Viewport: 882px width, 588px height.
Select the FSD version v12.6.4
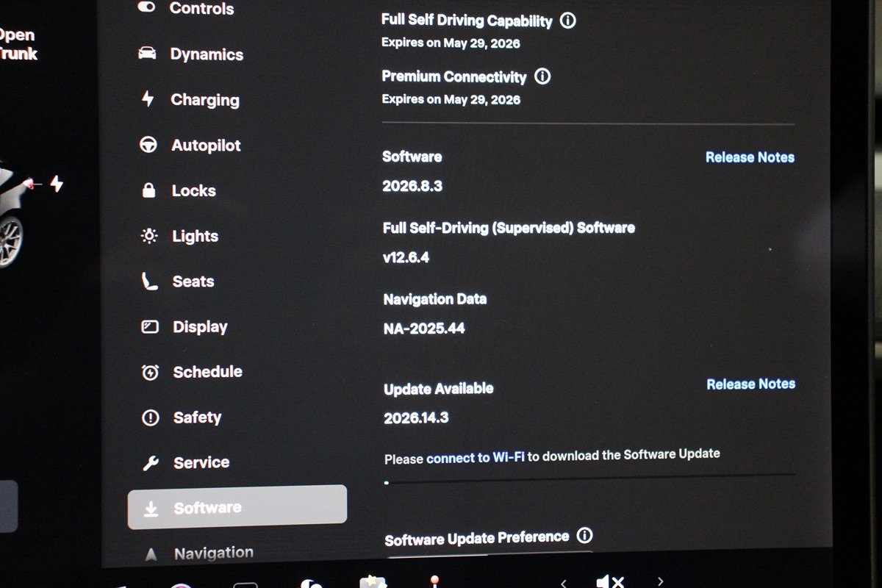click(406, 257)
